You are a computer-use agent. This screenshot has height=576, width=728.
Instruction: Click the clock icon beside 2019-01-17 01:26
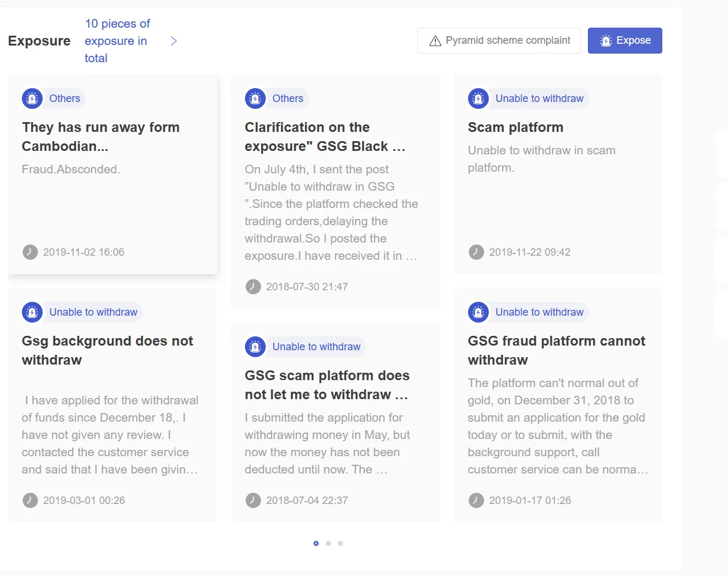coord(476,501)
